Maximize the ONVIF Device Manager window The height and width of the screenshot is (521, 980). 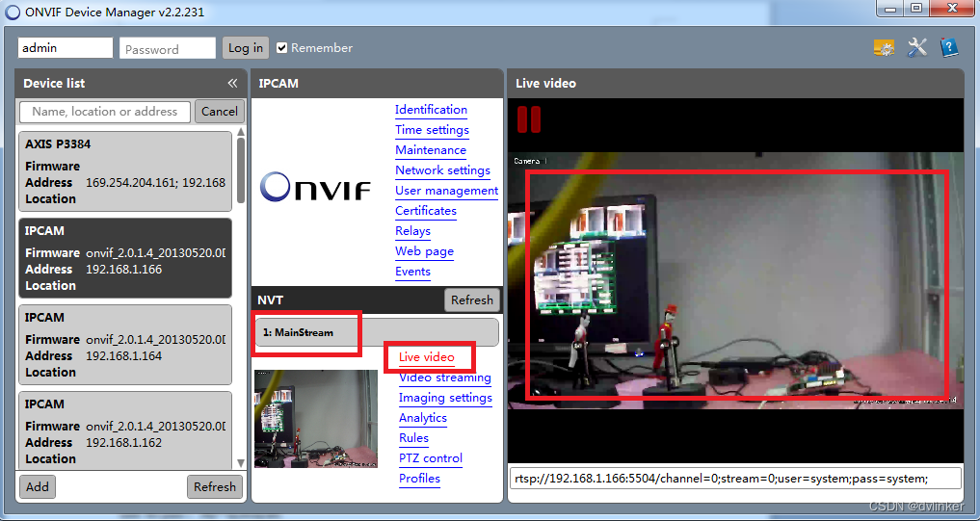[916, 9]
